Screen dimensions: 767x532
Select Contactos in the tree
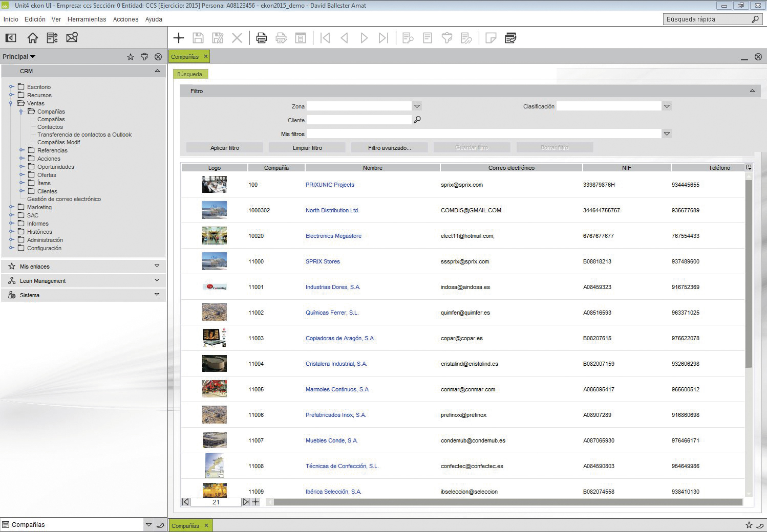point(50,127)
